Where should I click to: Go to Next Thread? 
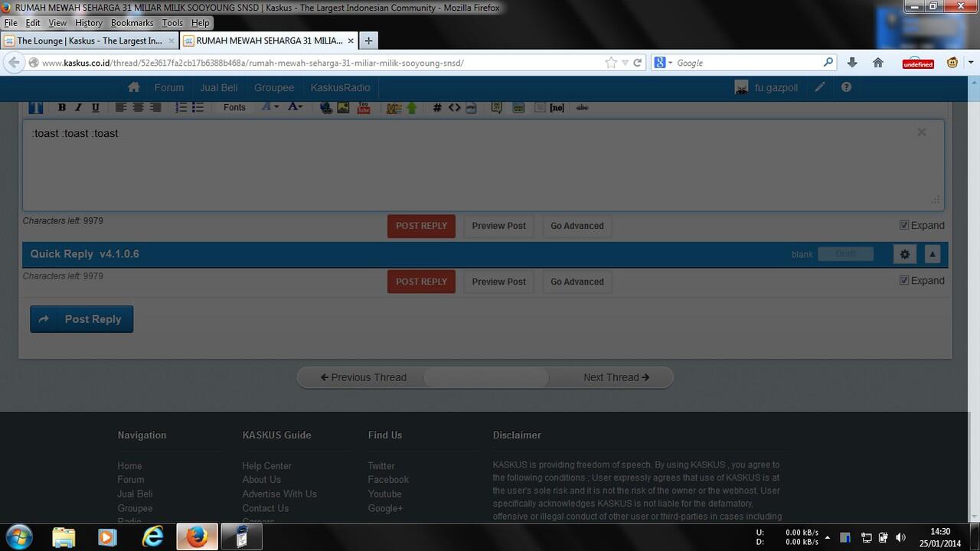[616, 377]
